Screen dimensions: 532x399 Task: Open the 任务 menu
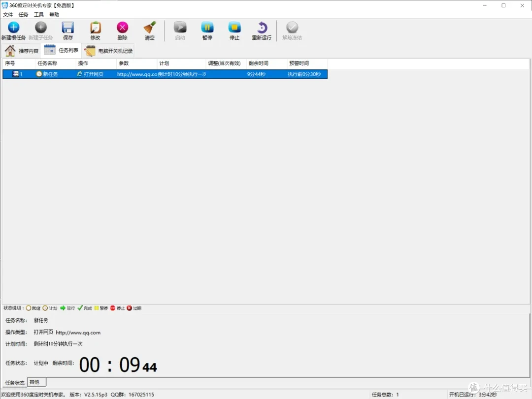coord(24,15)
